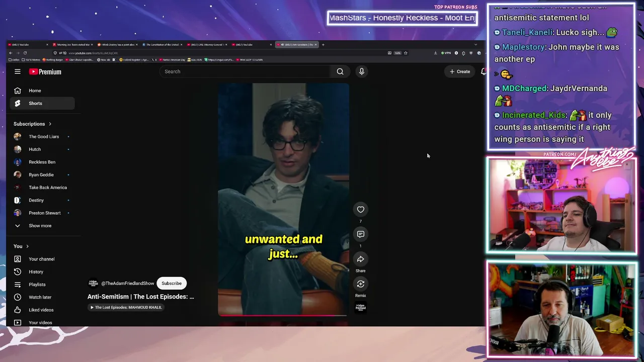Viewport: 644px width, 362px height.
Task: Open the browser tab list dropdown
Action: 475,45
